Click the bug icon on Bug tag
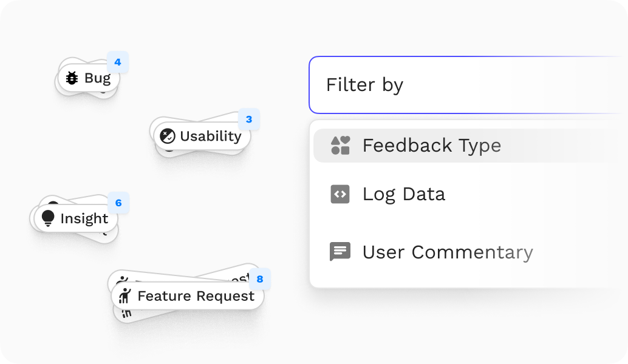Screen dimensions: 628x364 72,78
